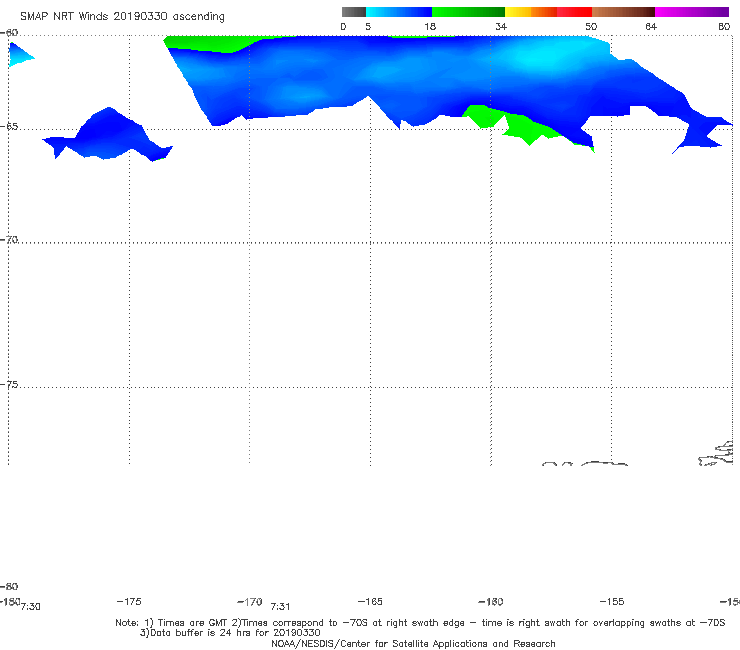Click the green segment of the wind color bar
Viewport: 740px width, 650px height.
pyautogui.click(x=468, y=12)
